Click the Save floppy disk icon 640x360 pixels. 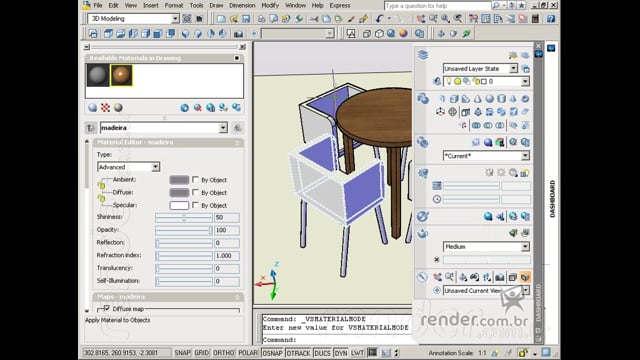(x=246, y=19)
